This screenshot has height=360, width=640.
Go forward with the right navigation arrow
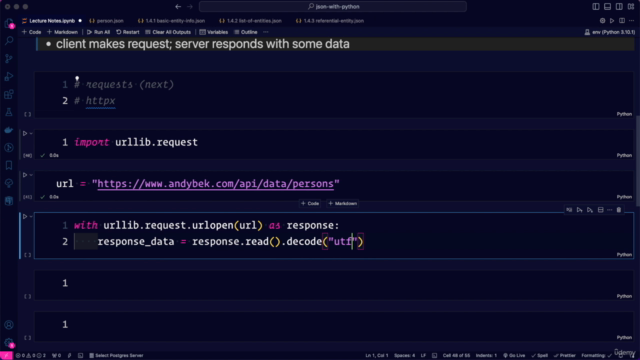[x=190, y=7]
